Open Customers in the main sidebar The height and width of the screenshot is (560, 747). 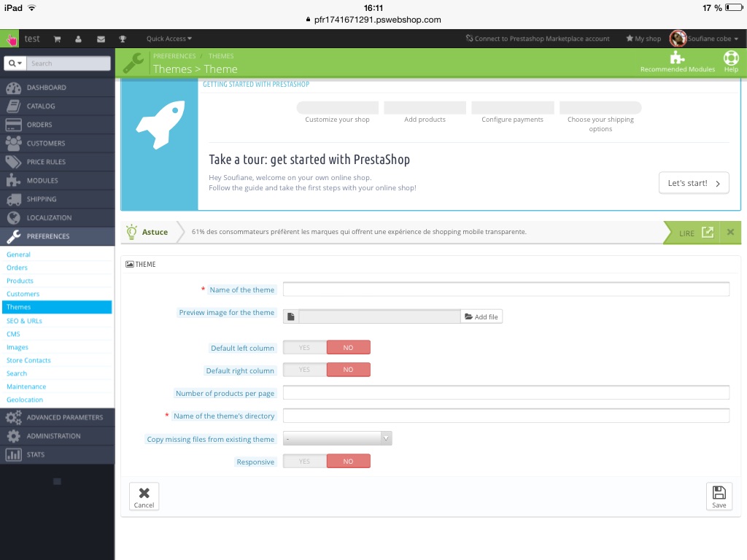[x=58, y=144]
